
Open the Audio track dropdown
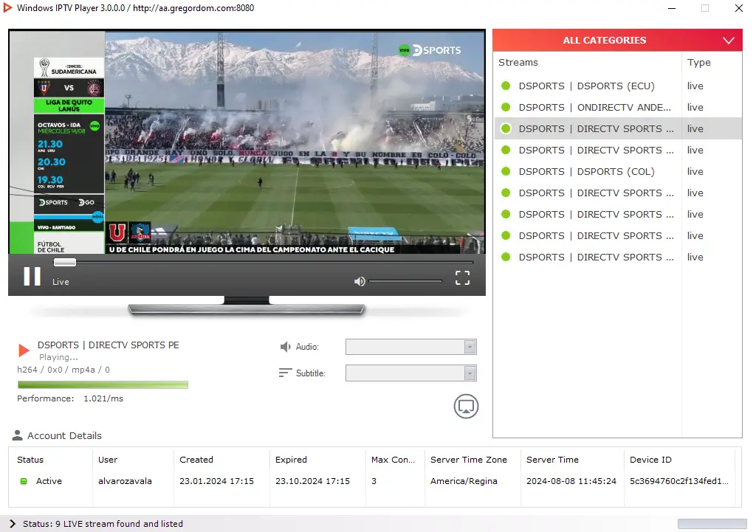(x=410, y=347)
